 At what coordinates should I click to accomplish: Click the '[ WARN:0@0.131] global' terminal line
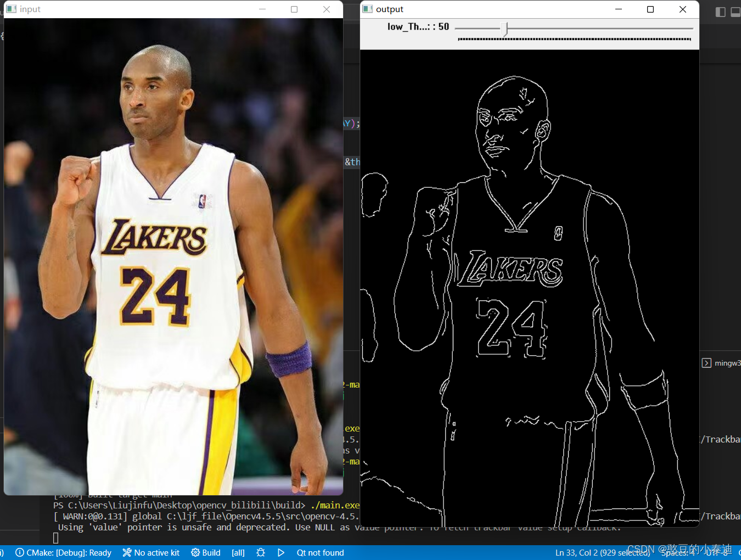coord(206,516)
